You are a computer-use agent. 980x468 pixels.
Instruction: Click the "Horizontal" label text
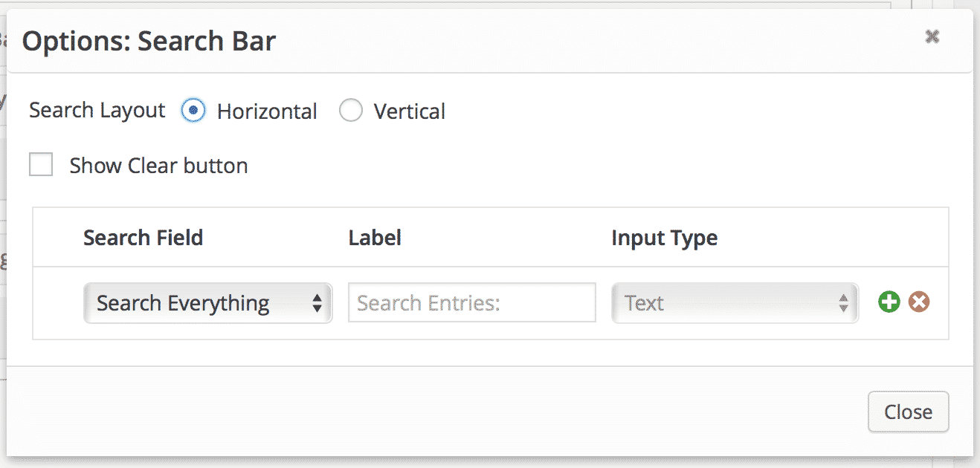[267, 112]
